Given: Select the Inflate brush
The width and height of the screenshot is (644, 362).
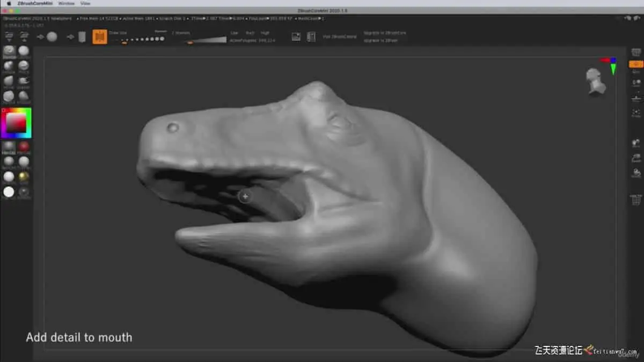Looking at the screenshot, I should tap(9, 67).
